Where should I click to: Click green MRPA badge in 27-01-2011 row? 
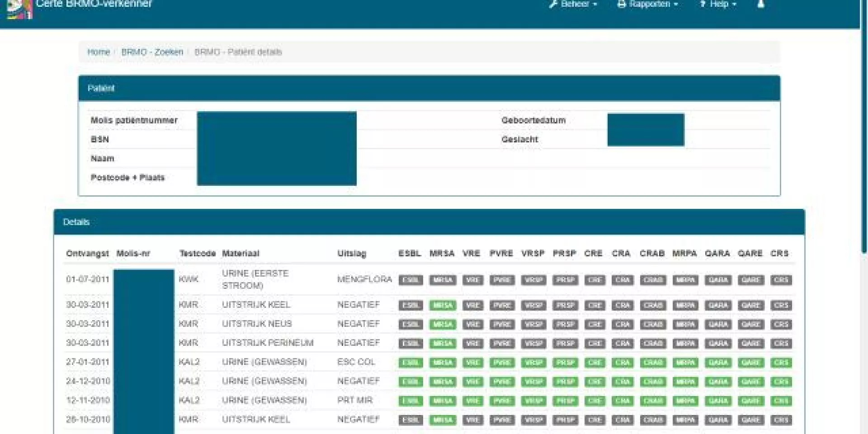click(x=685, y=363)
